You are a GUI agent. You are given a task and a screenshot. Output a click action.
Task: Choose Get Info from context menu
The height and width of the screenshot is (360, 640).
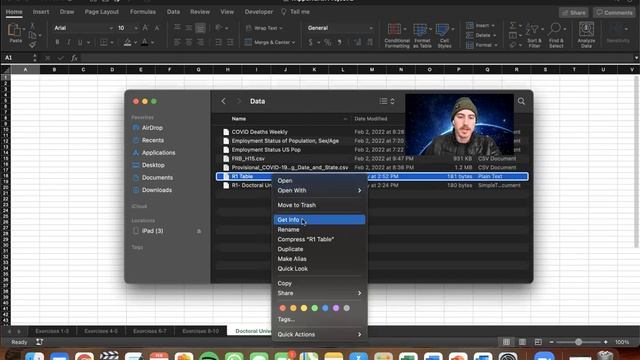pos(319,220)
